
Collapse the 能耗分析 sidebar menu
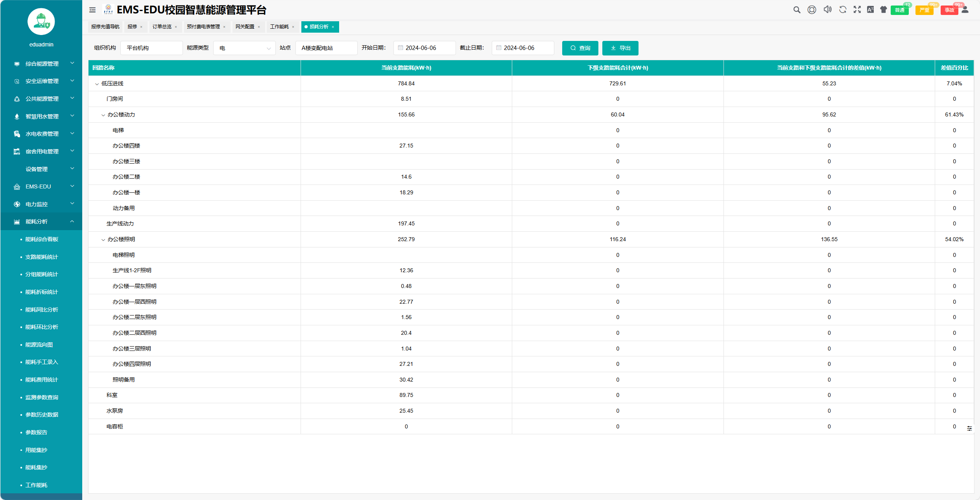(x=41, y=221)
